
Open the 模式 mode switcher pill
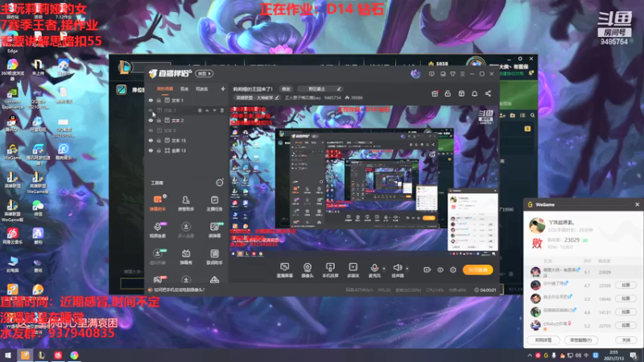[x=204, y=73]
